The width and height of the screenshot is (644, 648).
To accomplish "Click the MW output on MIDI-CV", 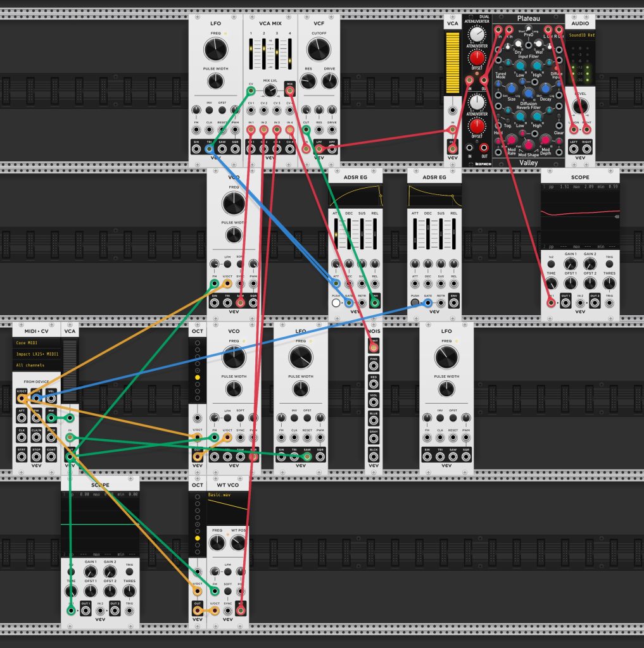I will click(x=51, y=418).
